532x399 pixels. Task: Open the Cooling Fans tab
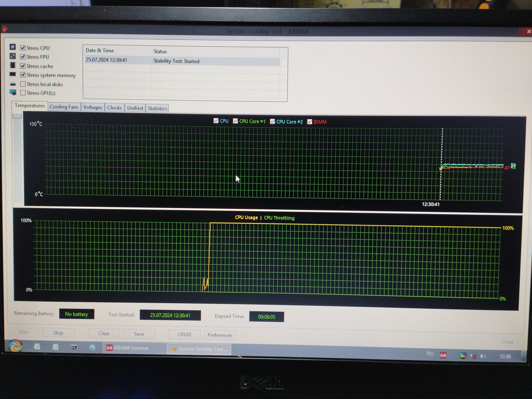(64, 107)
